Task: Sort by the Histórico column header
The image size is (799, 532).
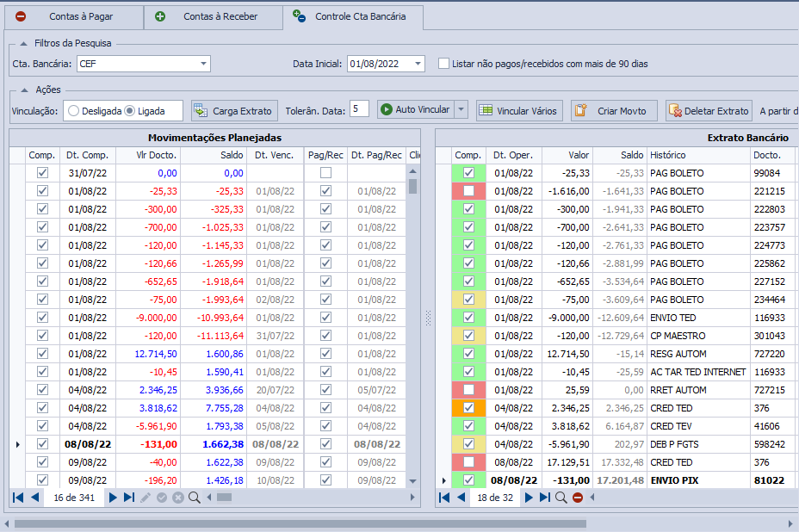Action: click(698, 155)
